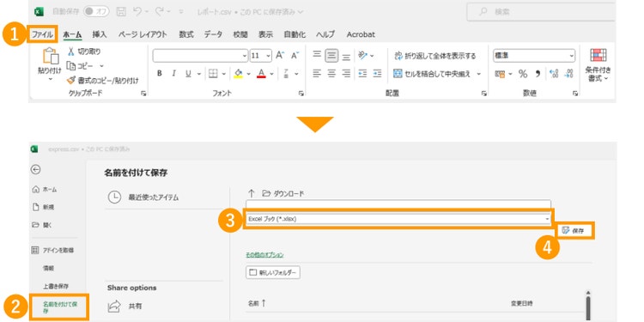This screenshot has width=644, height=322.
Task: Click the increase indent icon
Action: [x=377, y=74]
